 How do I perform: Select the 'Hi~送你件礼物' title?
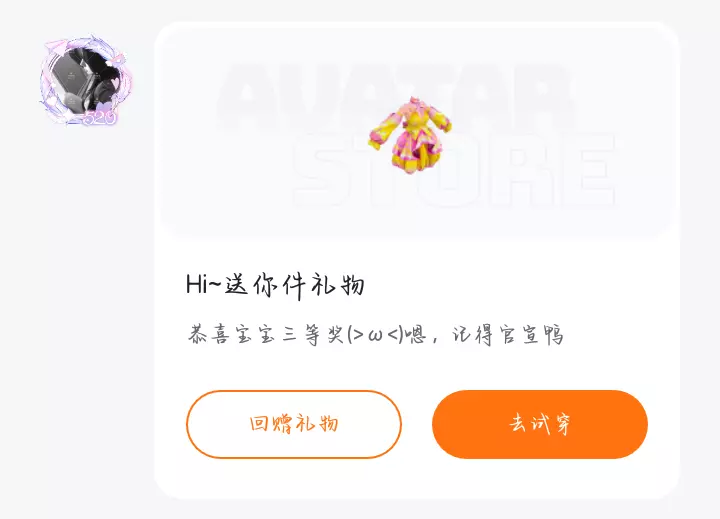click(x=275, y=285)
